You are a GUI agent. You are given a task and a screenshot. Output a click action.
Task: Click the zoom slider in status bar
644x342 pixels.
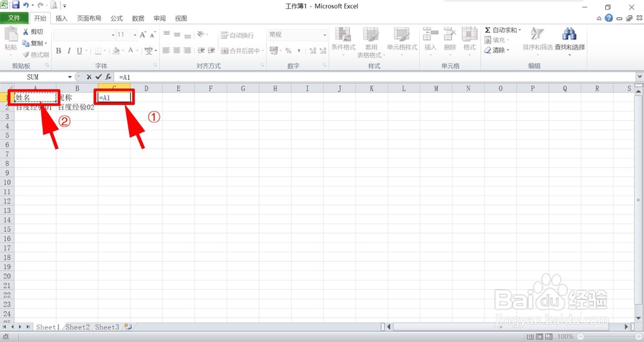coord(611,337)
